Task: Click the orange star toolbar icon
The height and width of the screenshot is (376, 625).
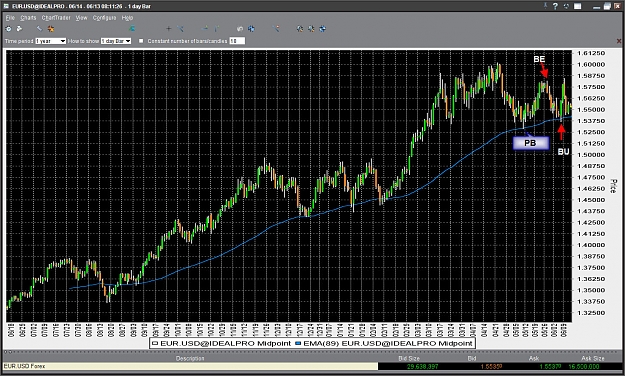Action: [x=51, y=29]
